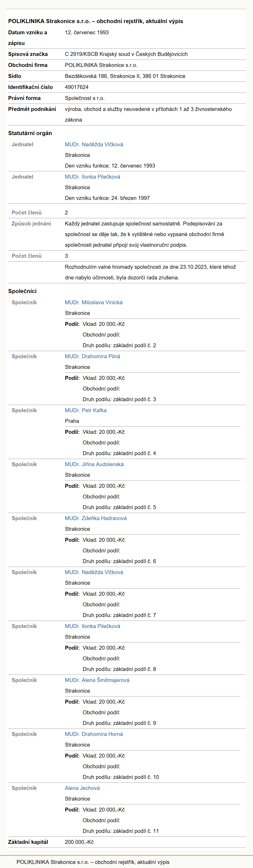Click the page title heading at top

coord(96,21)
